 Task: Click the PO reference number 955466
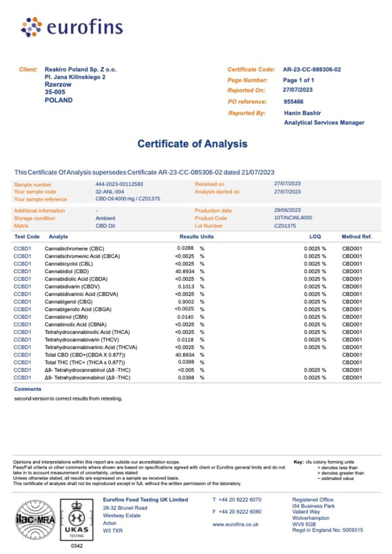(293, 101)
